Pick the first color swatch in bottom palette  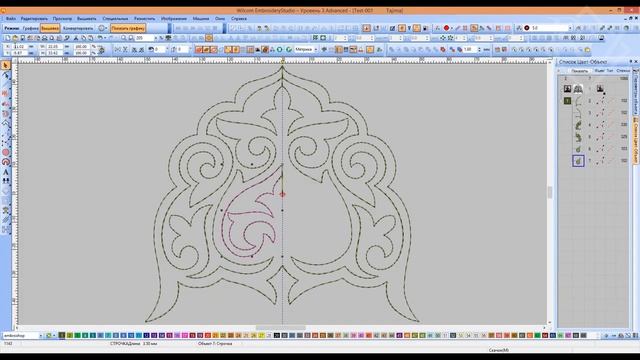(62, 336)
